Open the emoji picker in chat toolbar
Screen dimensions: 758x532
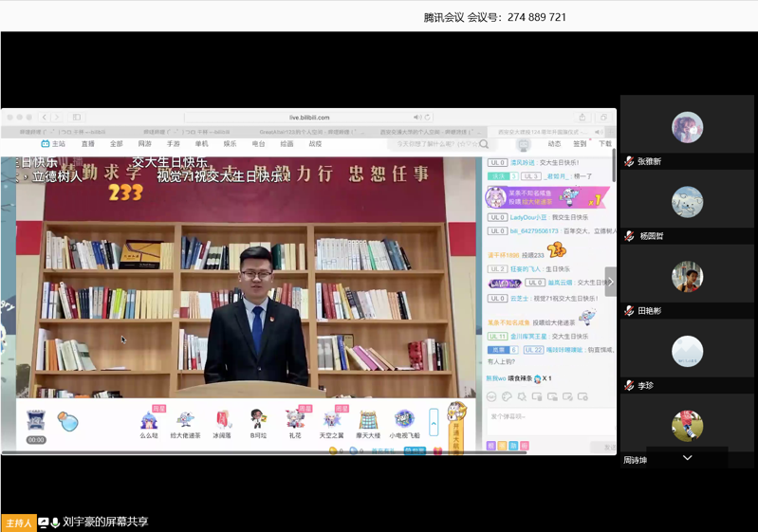tap(491, 396)
